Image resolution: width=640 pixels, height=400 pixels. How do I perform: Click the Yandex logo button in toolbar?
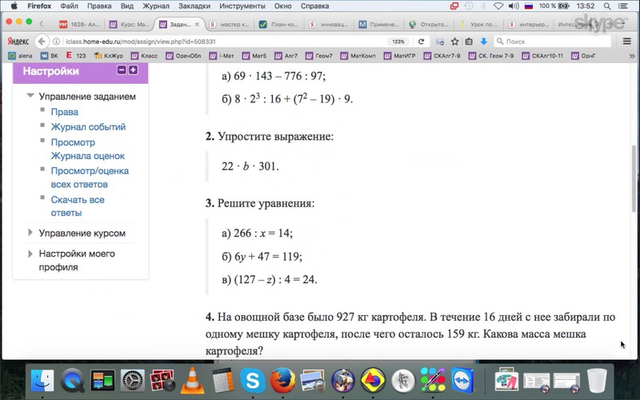18,42
